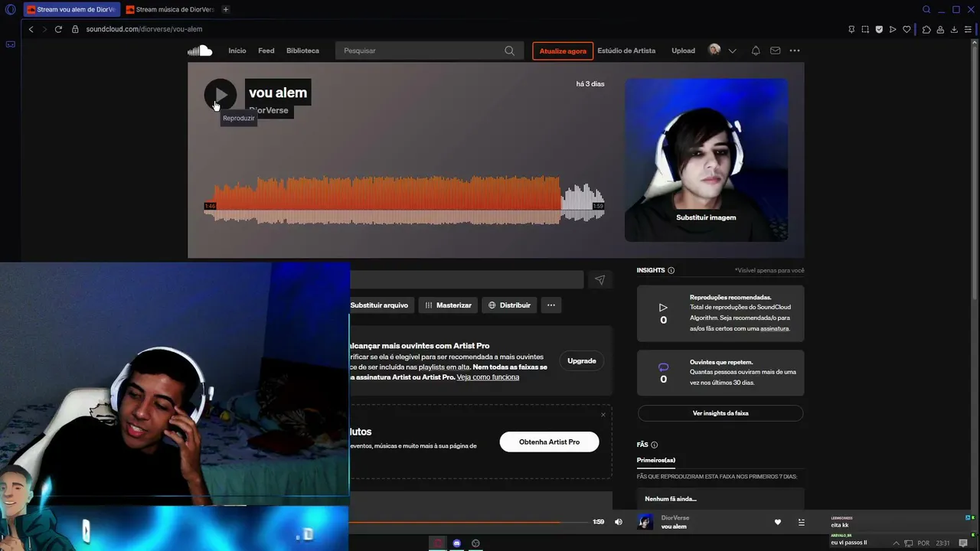This screenshot has height=551, width=980.
Task: Bookmark page with browser heart icon
Action: pyautogui.click(x=906, y=29)
